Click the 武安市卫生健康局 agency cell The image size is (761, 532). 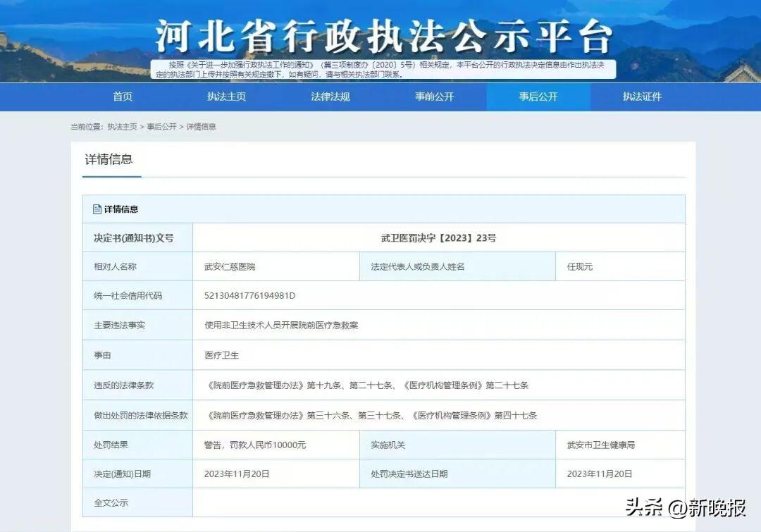601,445
